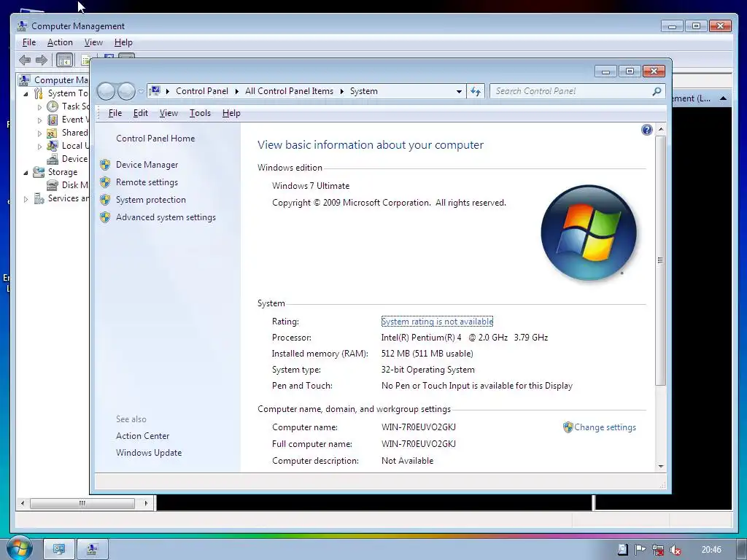
Task: Expand the Shared Folders tree node
Action: pos(39,133)
